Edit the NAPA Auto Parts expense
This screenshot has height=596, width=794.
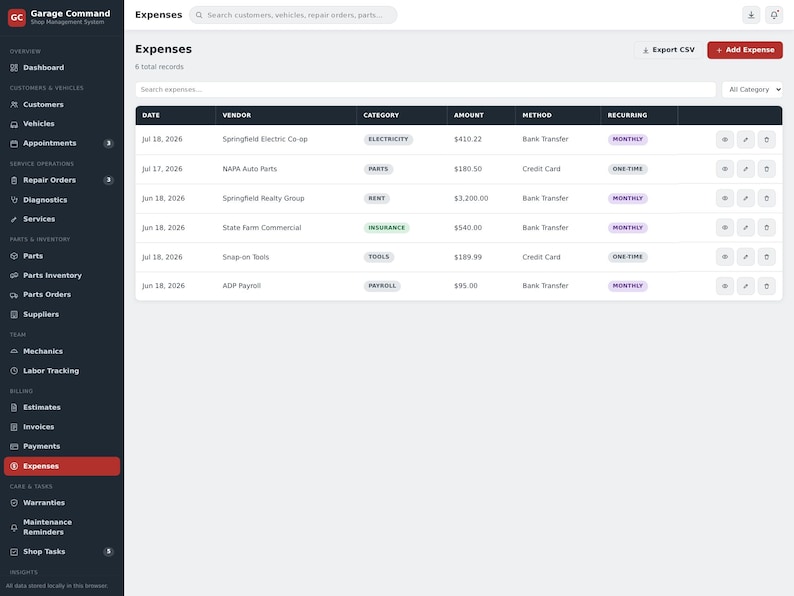point(745,169)
